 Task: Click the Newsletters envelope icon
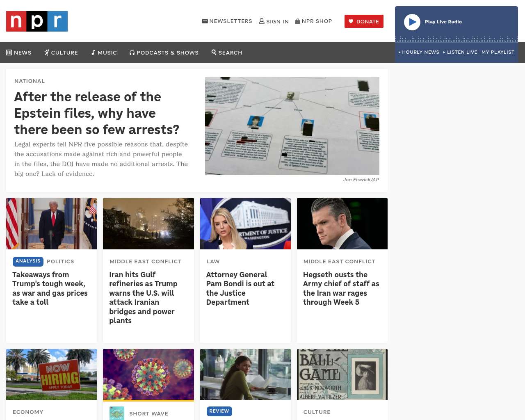(x=205, y=21)
